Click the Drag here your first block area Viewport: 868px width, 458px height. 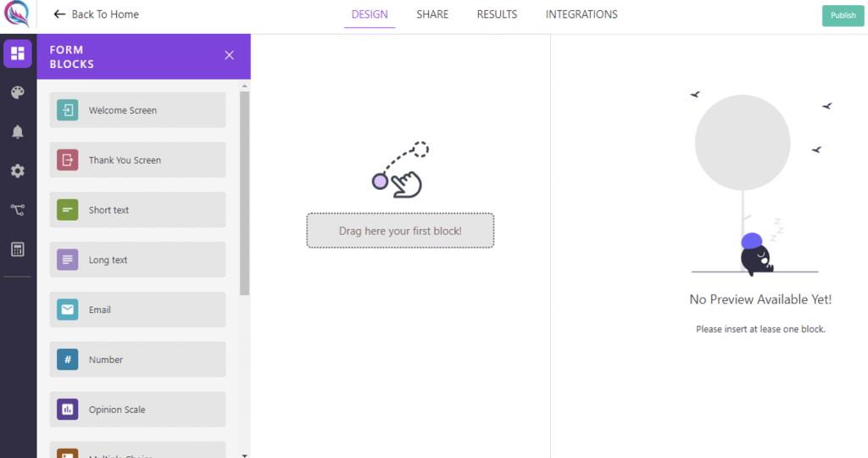click(400, 231)
